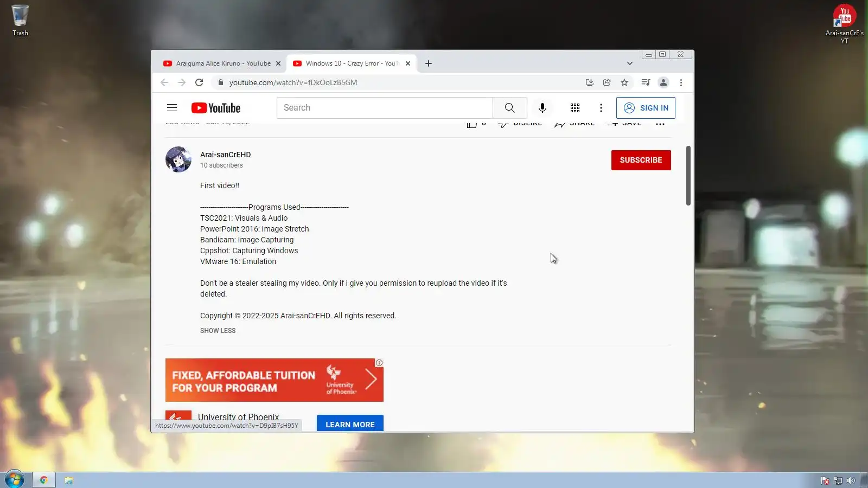Go to YouTube home via logo

pyautogui.click(x=216, y=108)
